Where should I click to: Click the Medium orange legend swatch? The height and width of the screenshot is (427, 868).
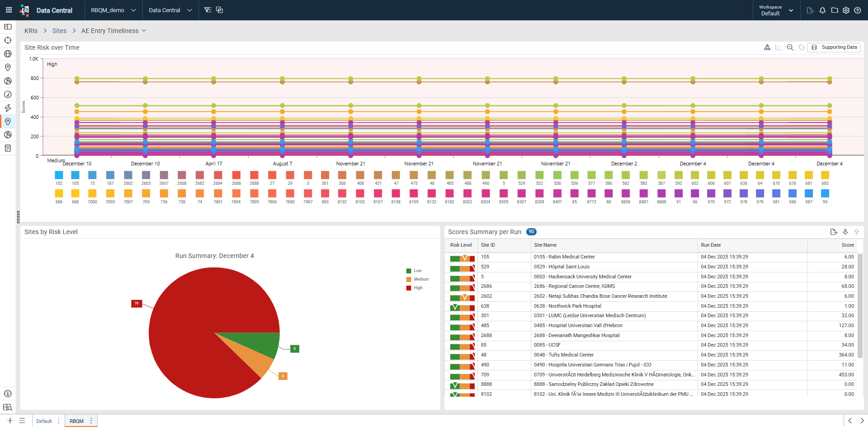[x=409, y=279]
